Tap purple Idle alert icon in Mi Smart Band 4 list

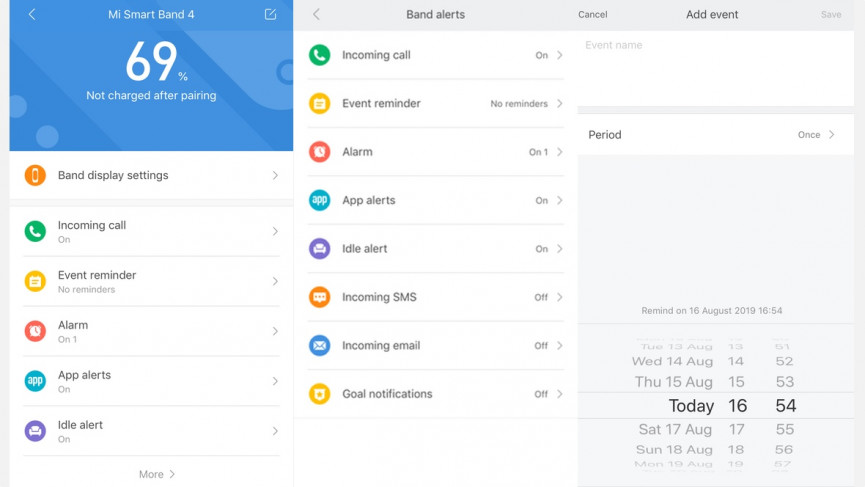click(x=35, y=431)
